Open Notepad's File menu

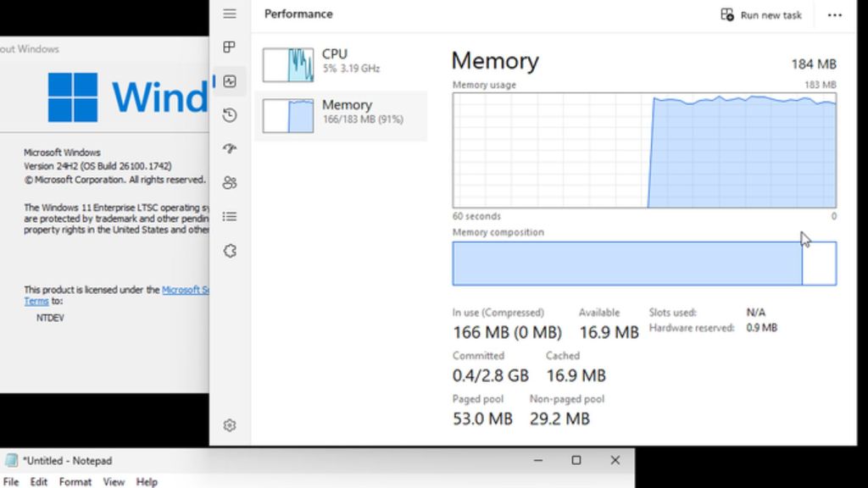click(x=12, y=481)
